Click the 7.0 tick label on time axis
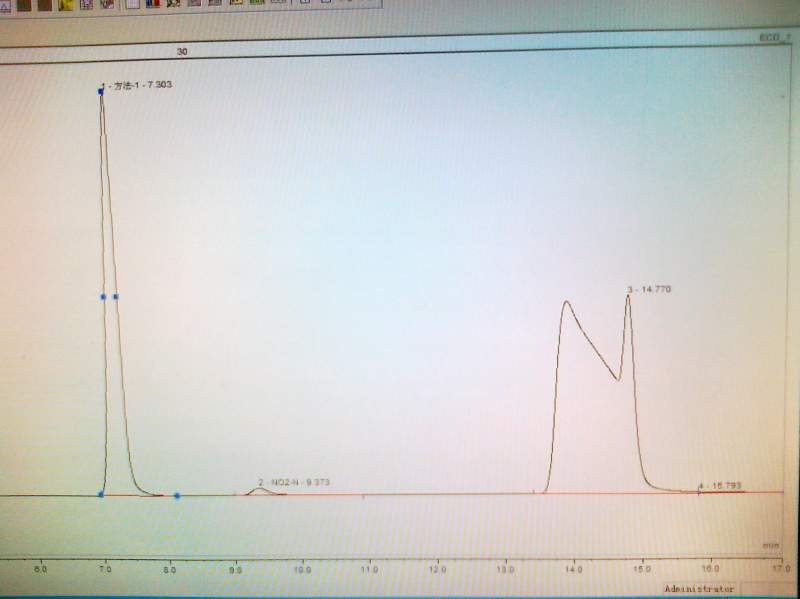The width and height of the screenshot is (800, 599). pos(105,568)
